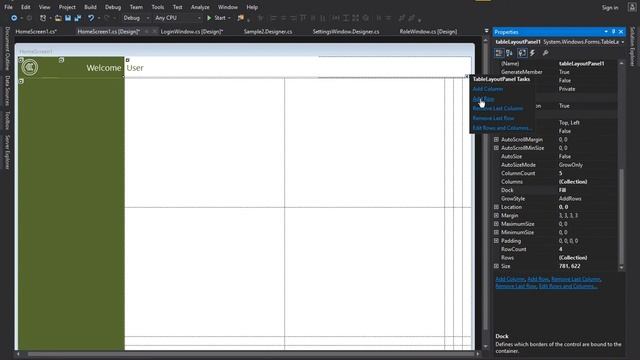Open the Project menu

click(x=67, y=7)
